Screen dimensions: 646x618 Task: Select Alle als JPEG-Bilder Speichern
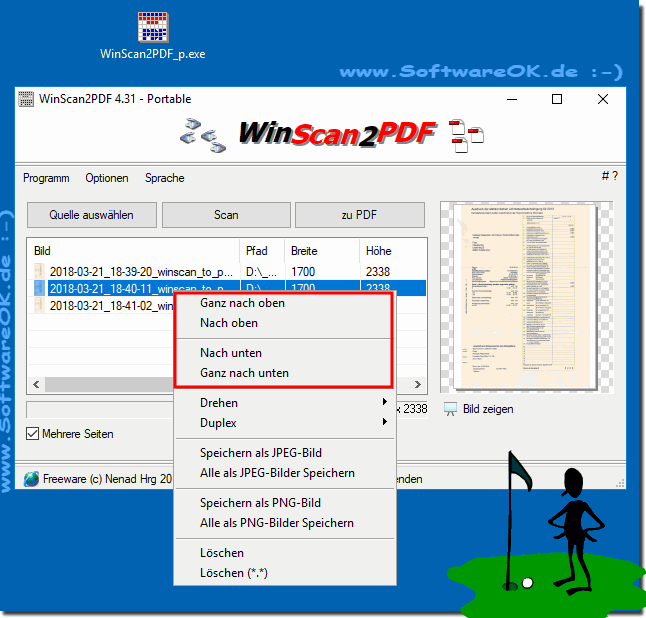coord(284,473)
